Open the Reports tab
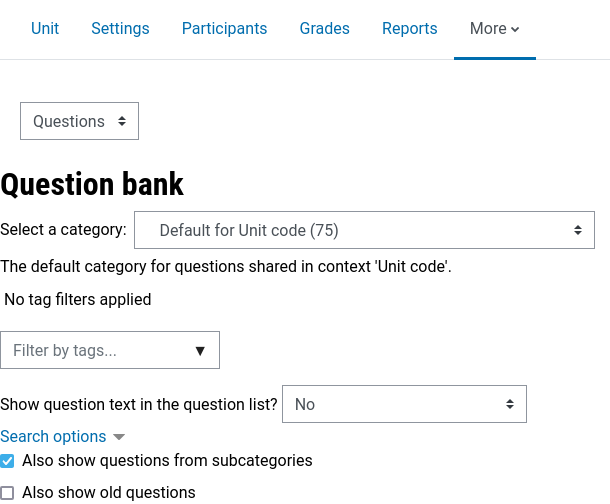Viewport: 610px width, 504px height. pyautogui.click(x=409, y=29)
